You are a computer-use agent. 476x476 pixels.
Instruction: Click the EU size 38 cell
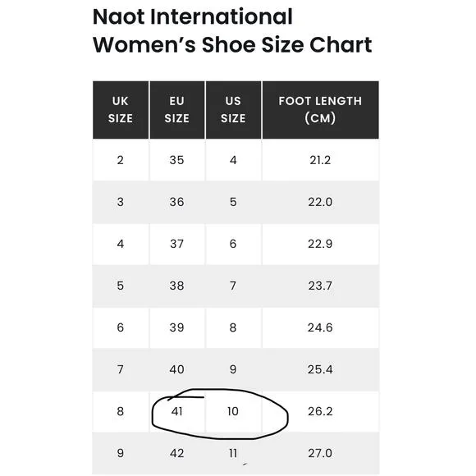[x=177, y=286]
